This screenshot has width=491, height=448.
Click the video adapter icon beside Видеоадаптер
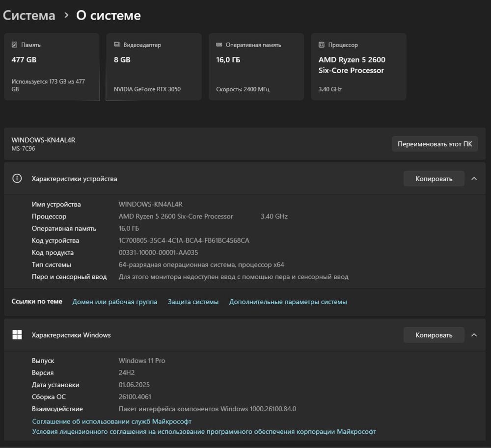coord(117,45)
